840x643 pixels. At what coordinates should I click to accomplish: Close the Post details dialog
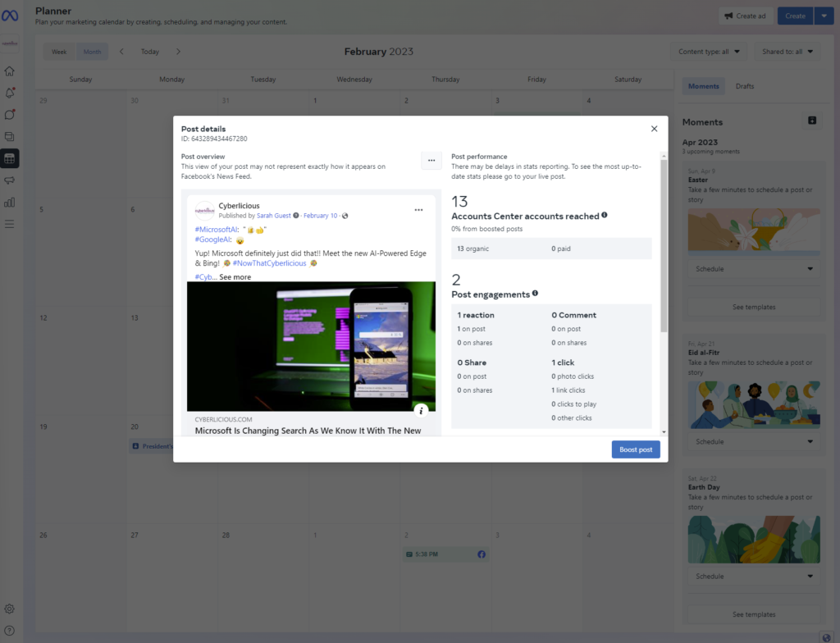coord(654,129)
